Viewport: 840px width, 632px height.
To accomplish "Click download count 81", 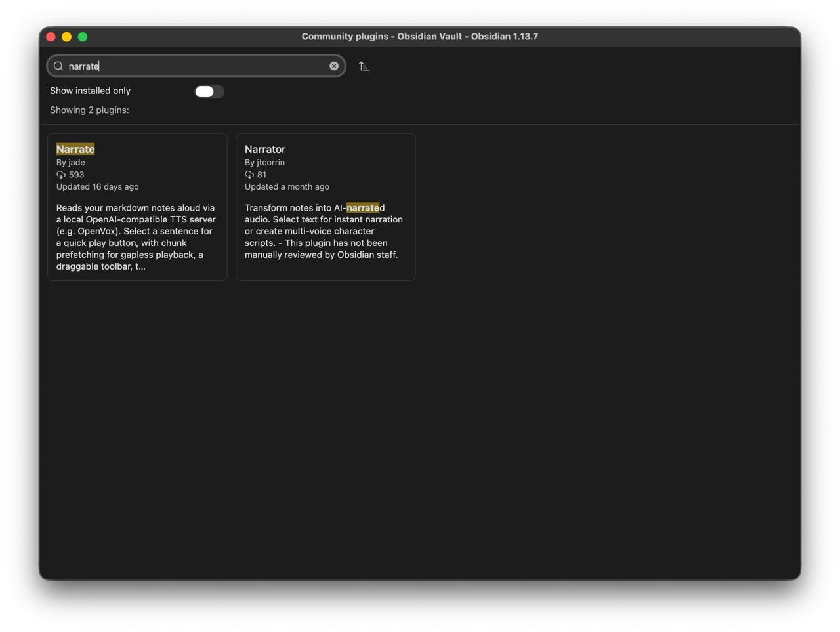I will (x=262, y=175).
